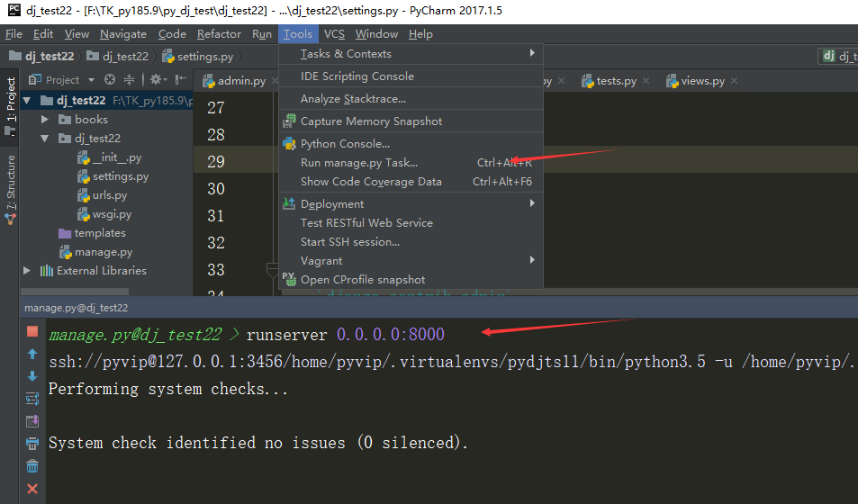Viewport: 858px width, 504px height.
Task: Click the Project tool window side tab
Action: tap(11, 105)
